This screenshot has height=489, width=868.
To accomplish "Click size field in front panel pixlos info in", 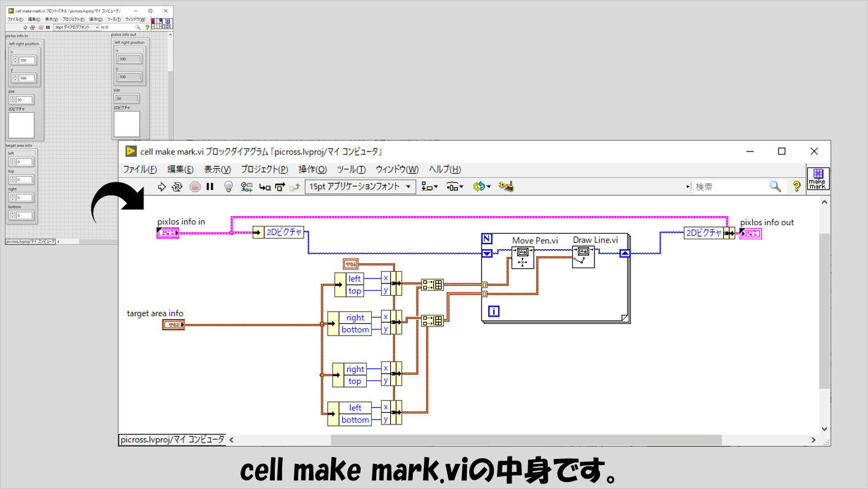I will click(x=25, y=100).
